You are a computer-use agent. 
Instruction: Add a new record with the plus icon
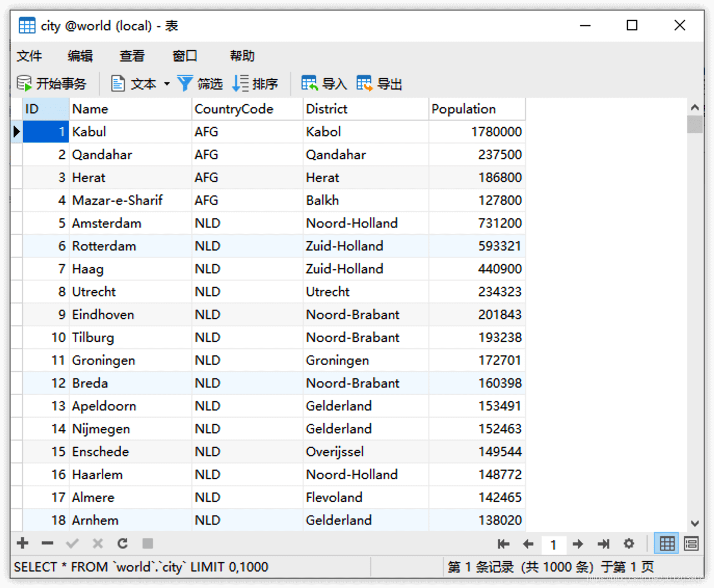tap(22, 543)
